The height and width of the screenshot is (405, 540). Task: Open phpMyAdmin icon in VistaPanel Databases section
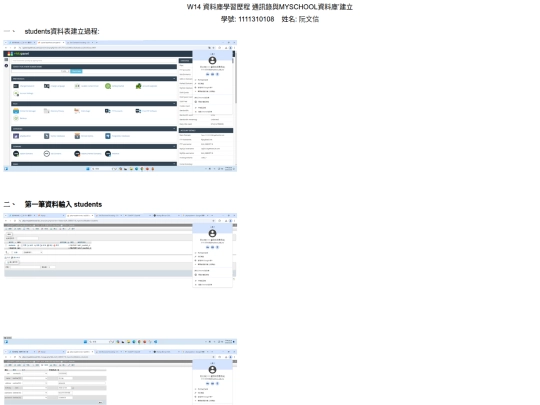[16, 136]
